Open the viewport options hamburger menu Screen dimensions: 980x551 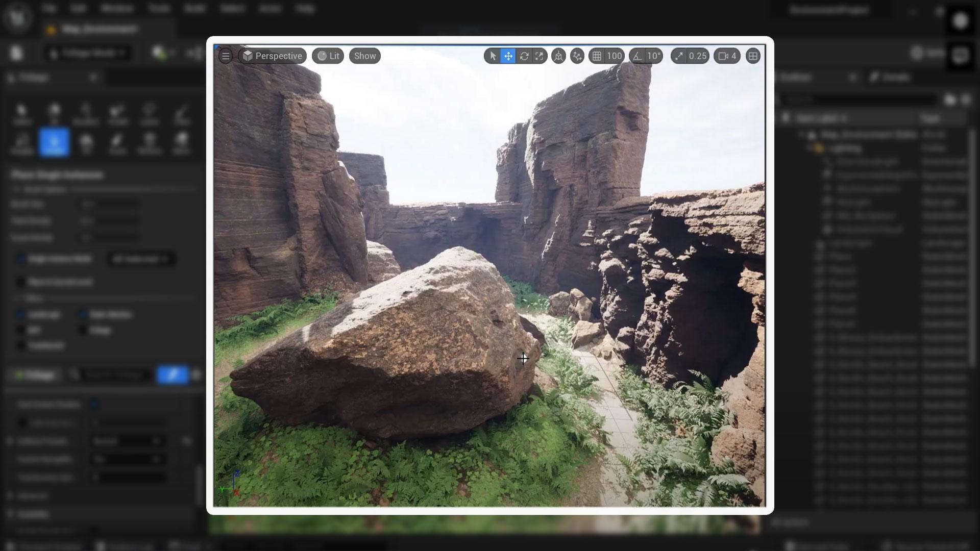click(226, 56)
